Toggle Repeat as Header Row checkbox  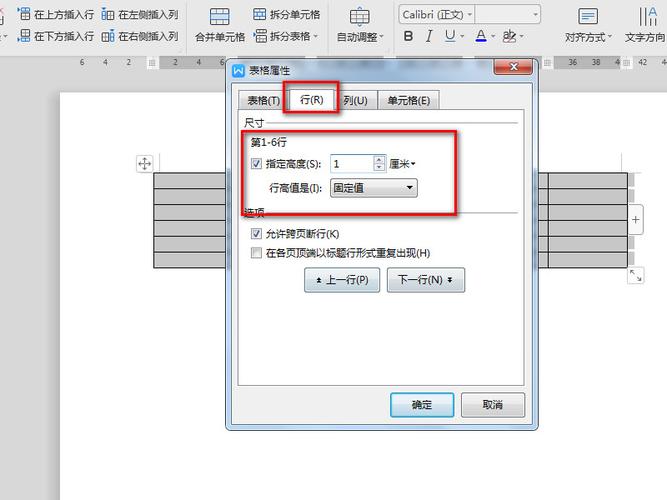click(256, 253)
